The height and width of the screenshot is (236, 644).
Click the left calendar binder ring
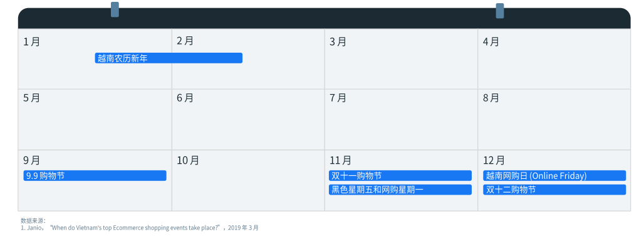(x=115, y=9)
